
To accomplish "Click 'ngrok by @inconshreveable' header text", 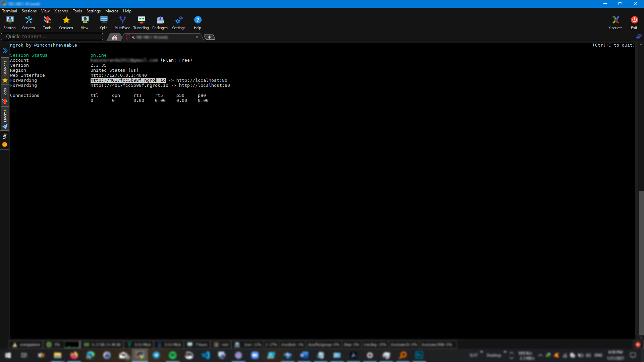I will 44,45.
